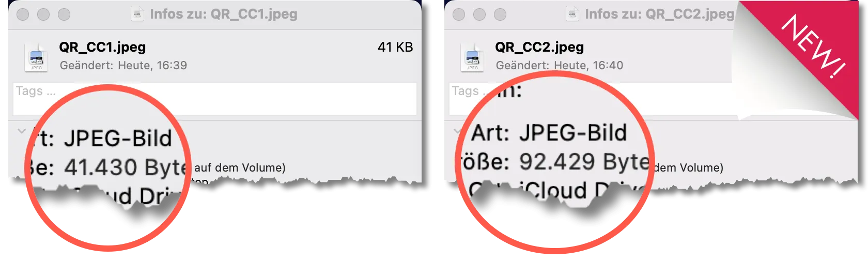Zoom the QR_CC1.jpeg info window

[x=64, y=14]
